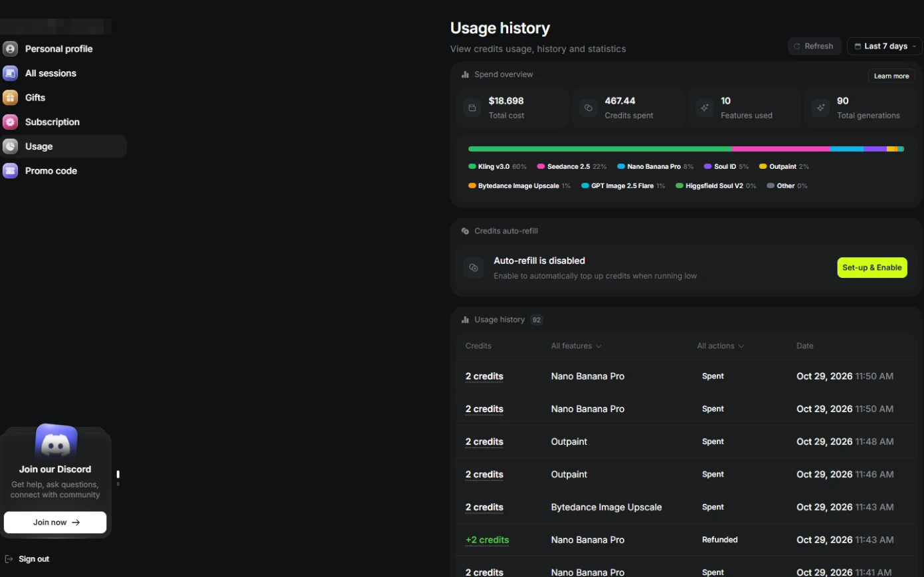Click the +2 credits refunded amount
This screenshot has width=924, height=577.
point(488,540)
